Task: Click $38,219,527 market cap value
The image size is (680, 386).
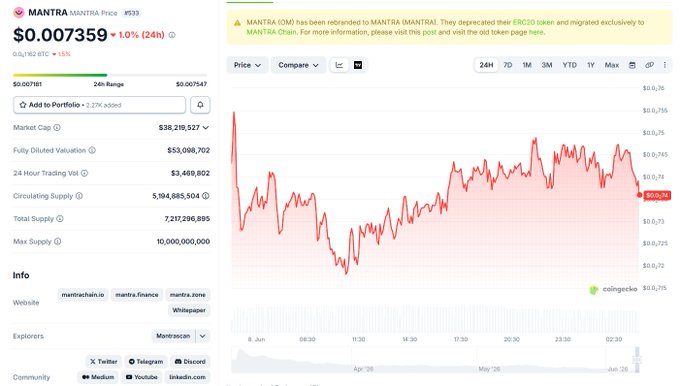Action: pyautogui.click(x=179, y=128)
